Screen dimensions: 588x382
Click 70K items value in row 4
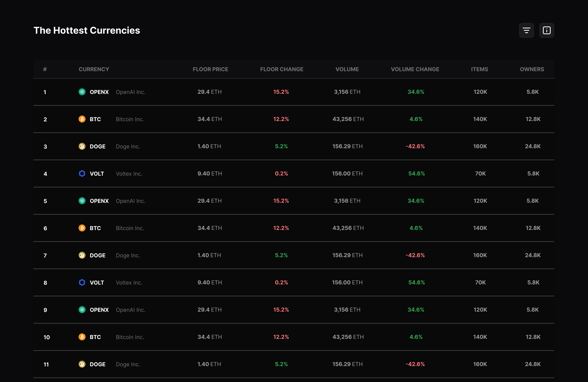pos(480,173)
